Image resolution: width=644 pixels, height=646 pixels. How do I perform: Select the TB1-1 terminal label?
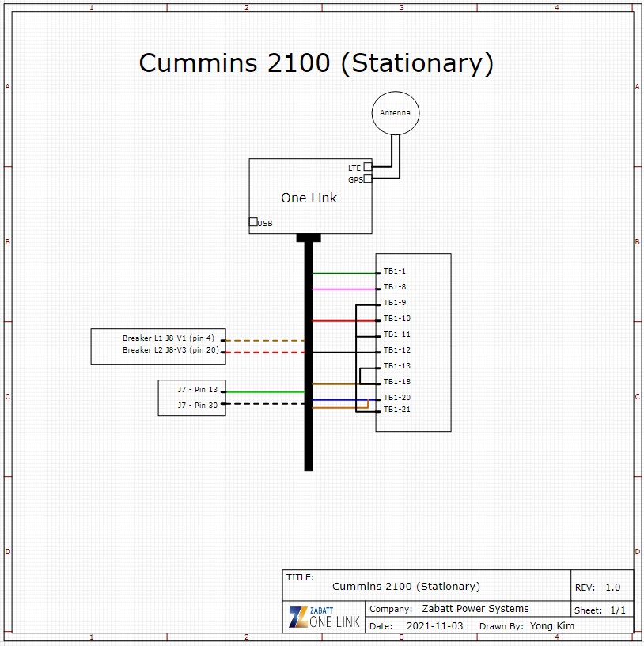click(395, 270)
